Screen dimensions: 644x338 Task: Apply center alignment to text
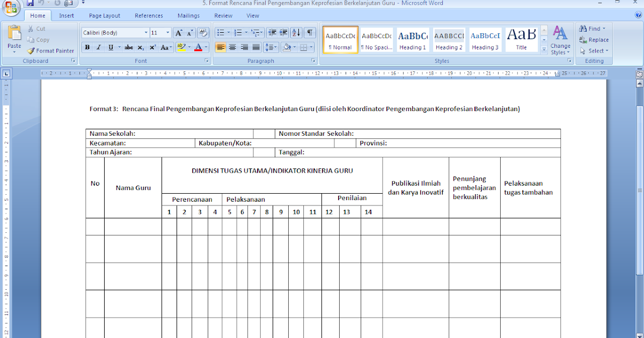(232, 47)
